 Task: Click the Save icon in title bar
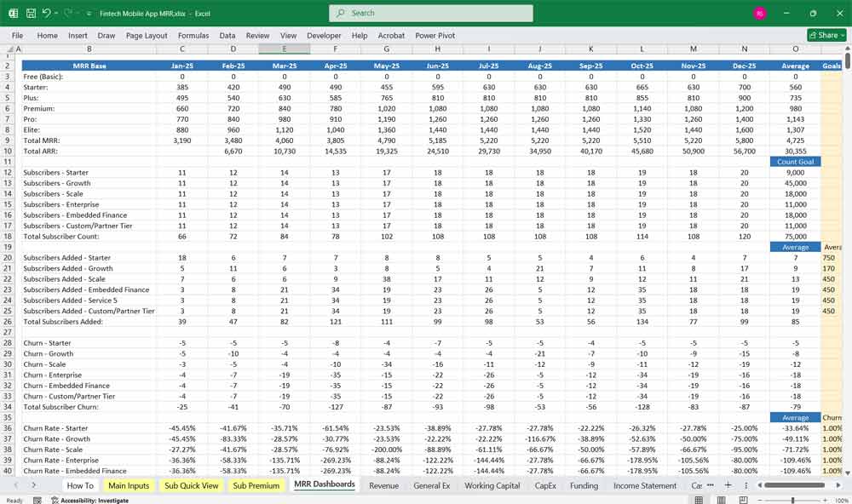[x=31, y=14]
